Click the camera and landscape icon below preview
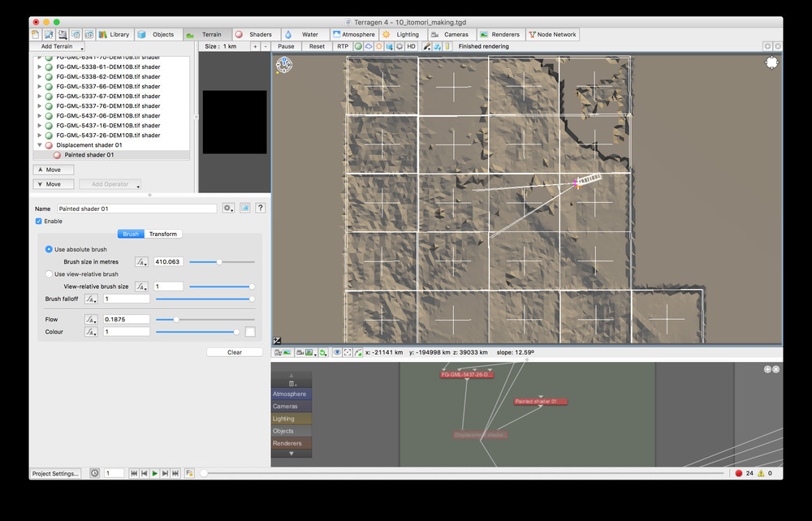 point(283,353)
